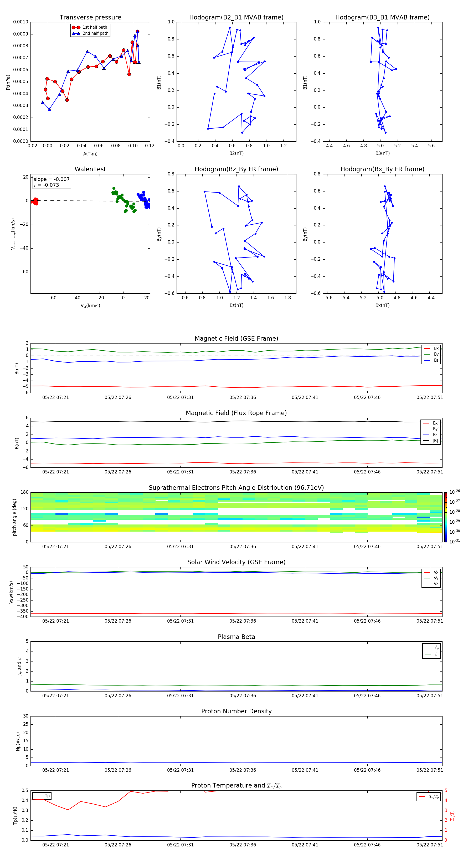473x868 pixels.
Task: Click the Bz legend entry in GSE magnetic field
Action: [x=431, y=360]
